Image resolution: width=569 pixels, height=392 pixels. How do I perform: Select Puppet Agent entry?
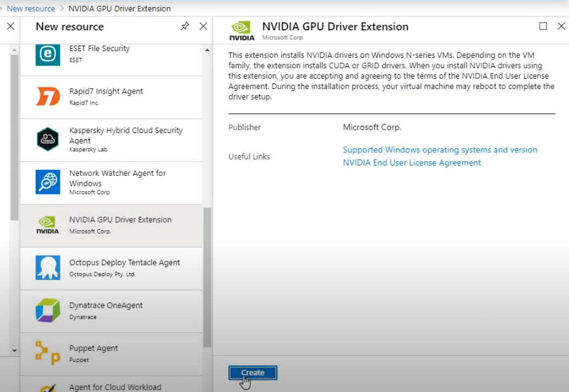111,354
